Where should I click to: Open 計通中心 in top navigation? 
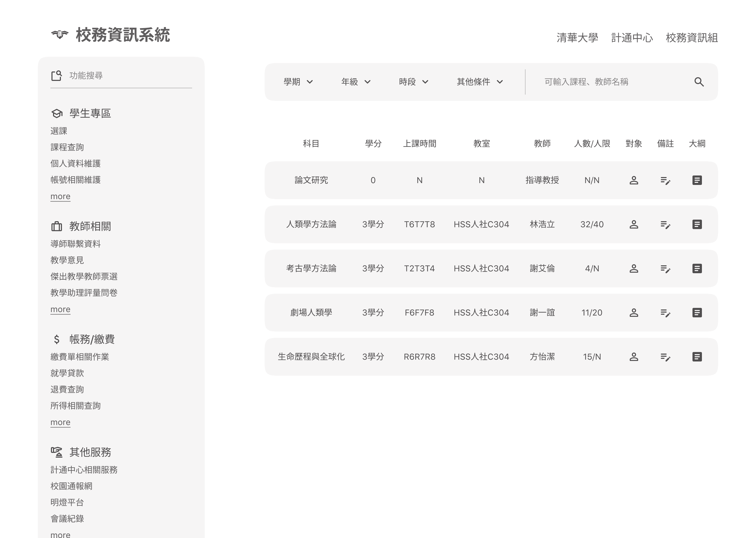(632, 38)
